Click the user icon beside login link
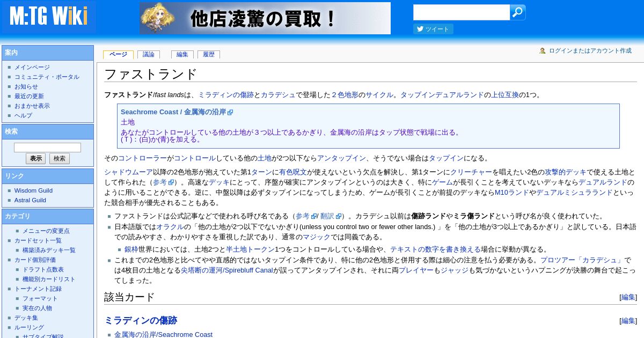Image resolution: width=644 pixels, height=338 pixels. click(543, 51)
